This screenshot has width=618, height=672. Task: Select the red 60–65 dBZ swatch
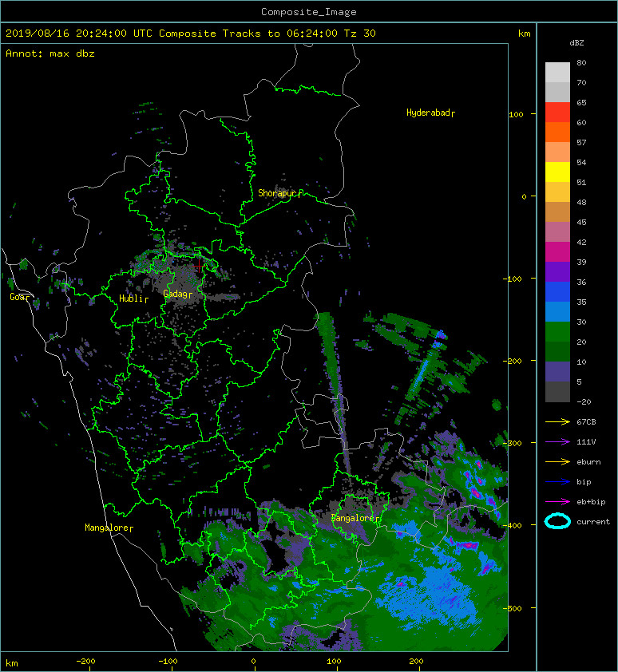click(557, 113)
